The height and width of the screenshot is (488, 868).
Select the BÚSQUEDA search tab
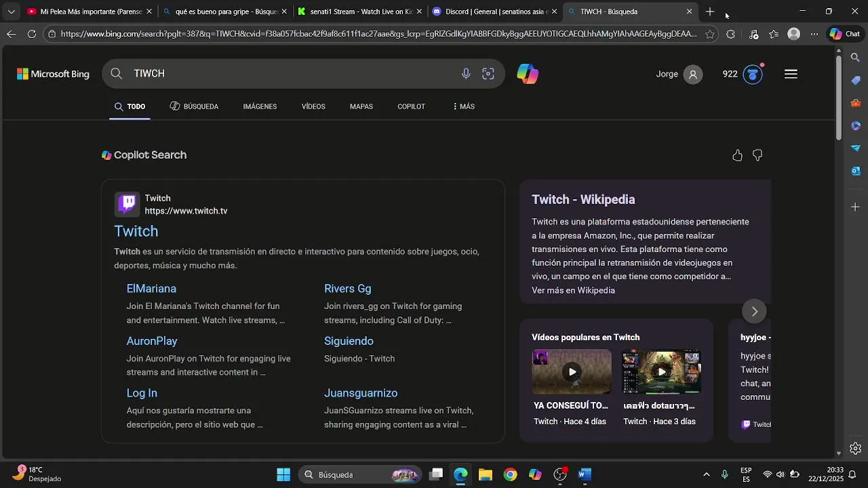(194, 106)
